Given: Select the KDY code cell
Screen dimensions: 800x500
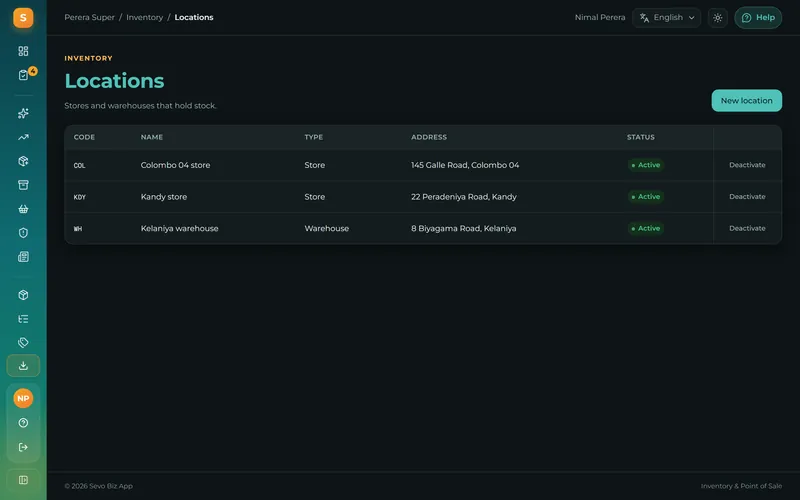Looking at the screenshot, I should (80, 197).
